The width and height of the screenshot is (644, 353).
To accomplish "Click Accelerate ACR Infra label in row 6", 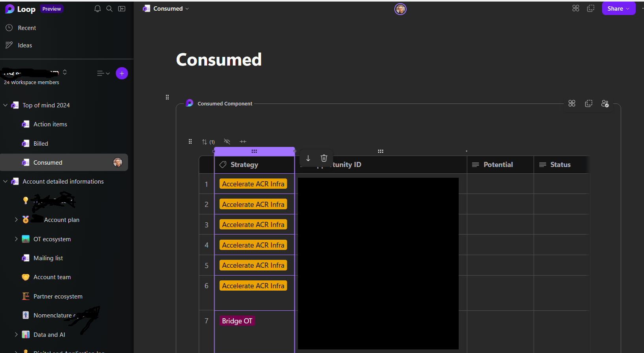I will (x=253, y=286).
